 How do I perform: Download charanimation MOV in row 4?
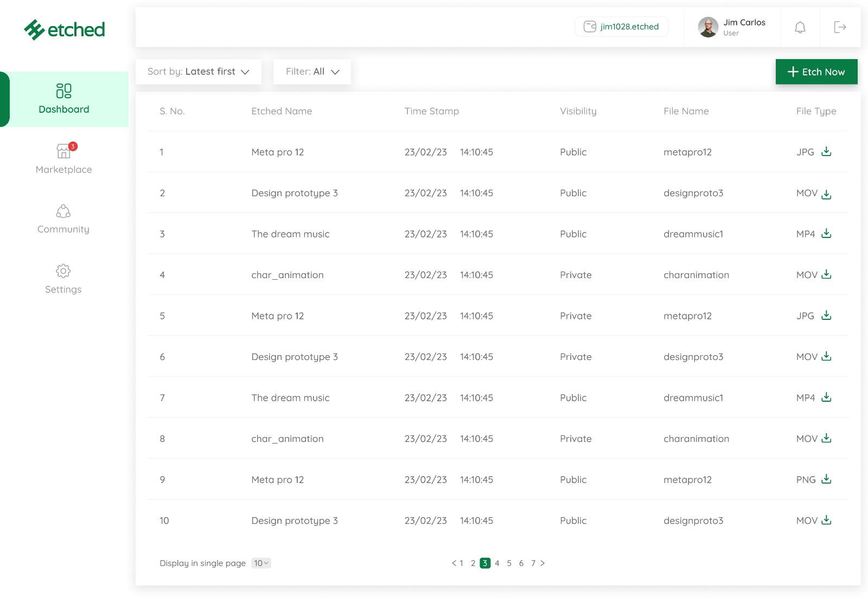click(826, 274)
